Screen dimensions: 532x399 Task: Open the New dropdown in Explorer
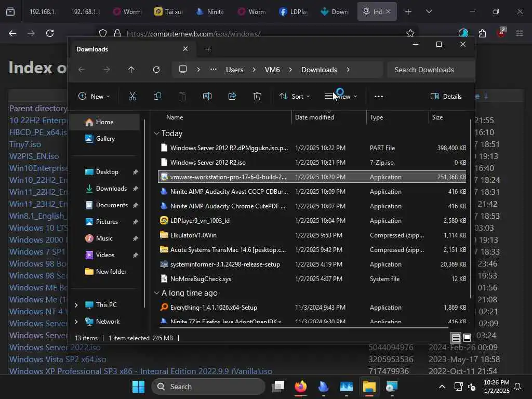tap(95, 96)
